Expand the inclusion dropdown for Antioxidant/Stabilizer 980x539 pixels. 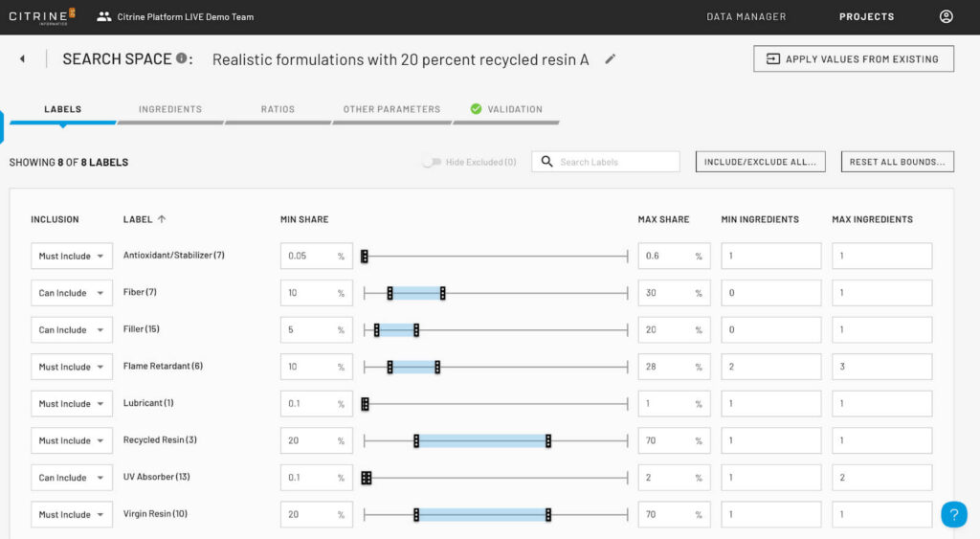point(72,256)
